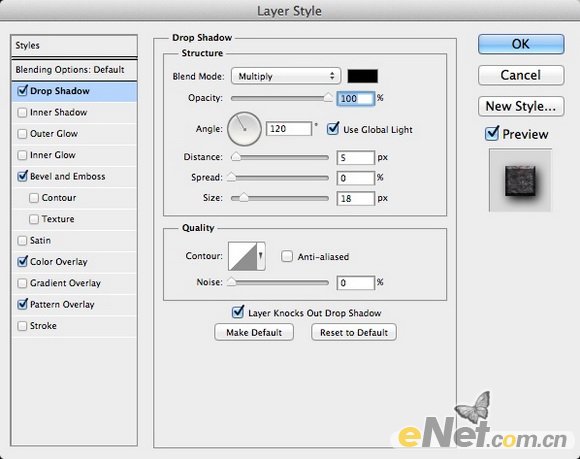Image resolution: width=580 pixels, height=459 pixels.
Task: Click the Size value input field
Action: click(x=355, y=198)
